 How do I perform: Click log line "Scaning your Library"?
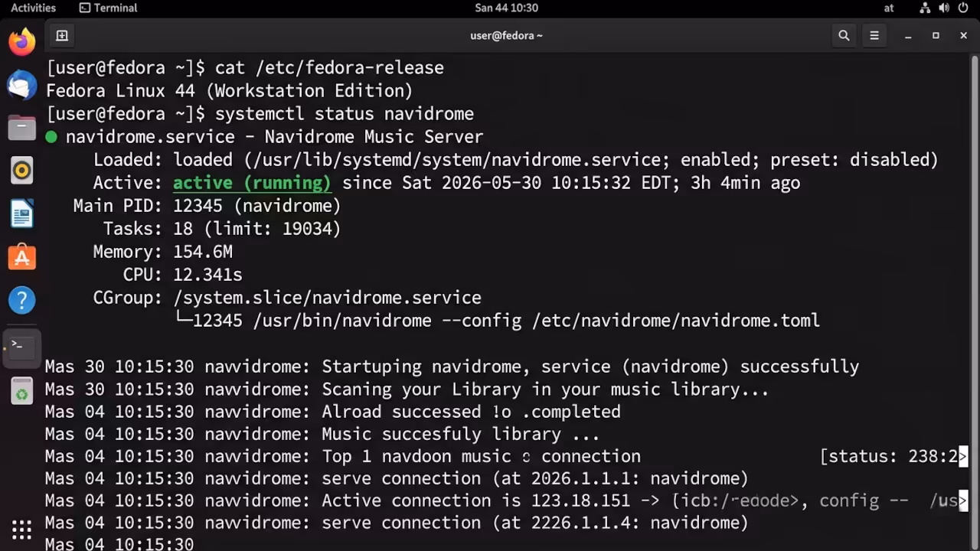pos(407,390)
